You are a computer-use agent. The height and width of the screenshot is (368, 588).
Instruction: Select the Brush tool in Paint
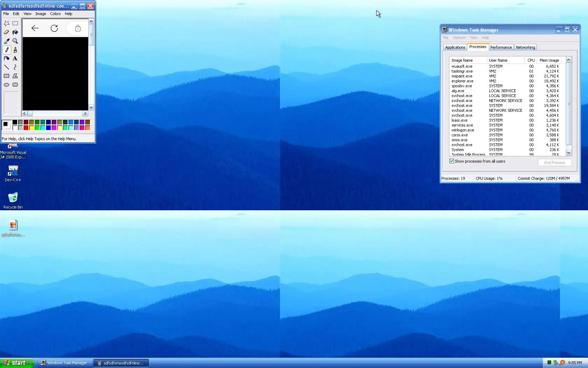pyautogui.click(x=15, y=50)
